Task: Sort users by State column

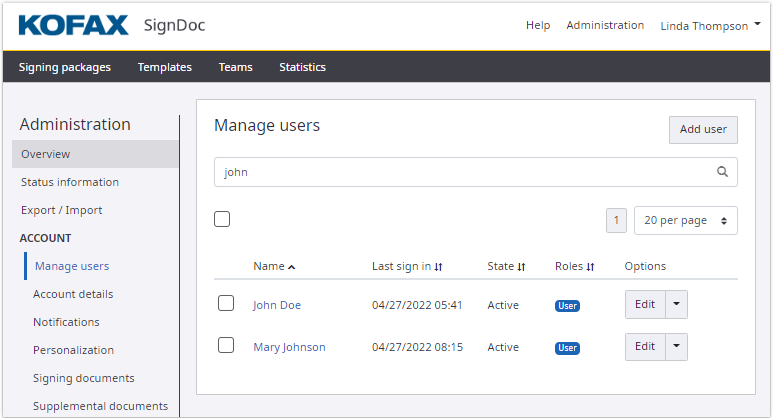Action: pos(521,267)
